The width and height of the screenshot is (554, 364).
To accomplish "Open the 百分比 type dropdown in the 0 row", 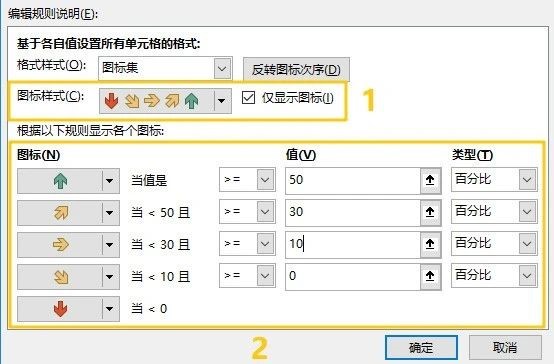I will (x=494, y=275).
